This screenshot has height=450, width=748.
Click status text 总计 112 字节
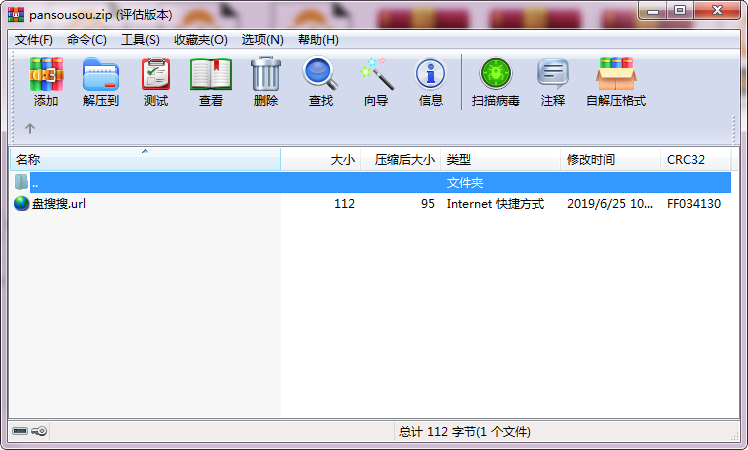[x=465, y=431]
